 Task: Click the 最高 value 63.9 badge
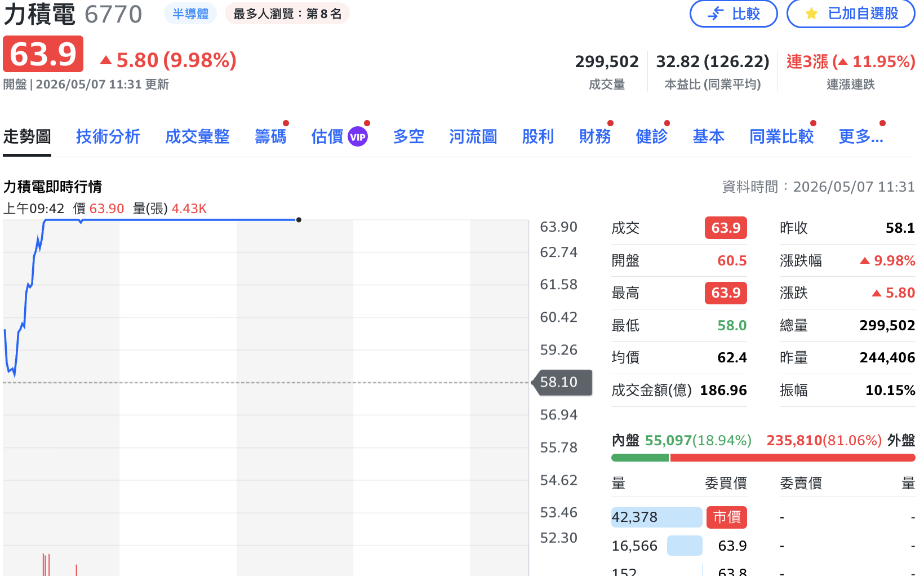click(726, 293)
